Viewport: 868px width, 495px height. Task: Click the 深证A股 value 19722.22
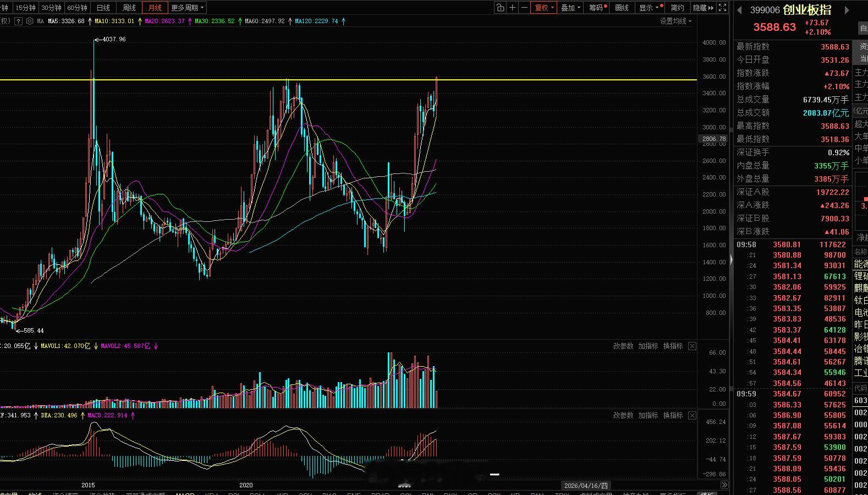tap(832, 192)
